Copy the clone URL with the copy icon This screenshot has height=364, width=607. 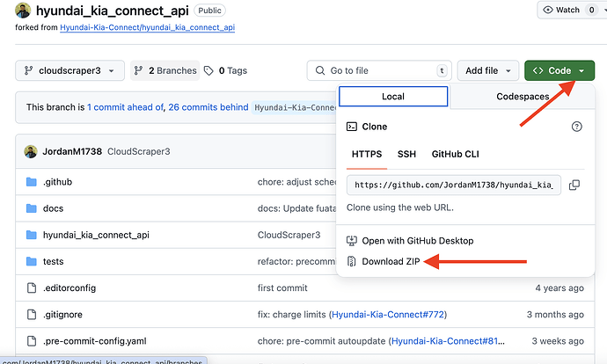click(574, 185)
